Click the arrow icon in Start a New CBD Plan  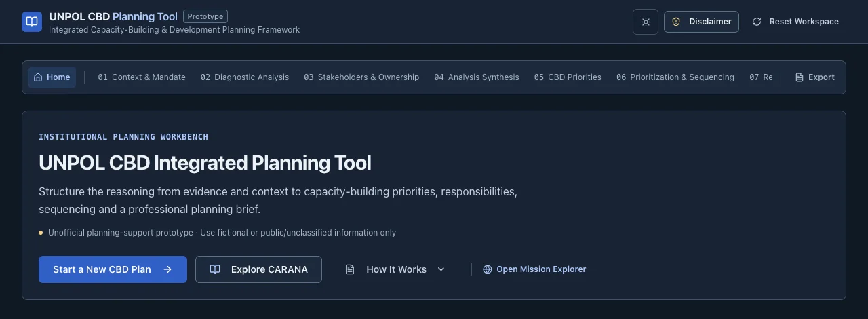[167, 269]
